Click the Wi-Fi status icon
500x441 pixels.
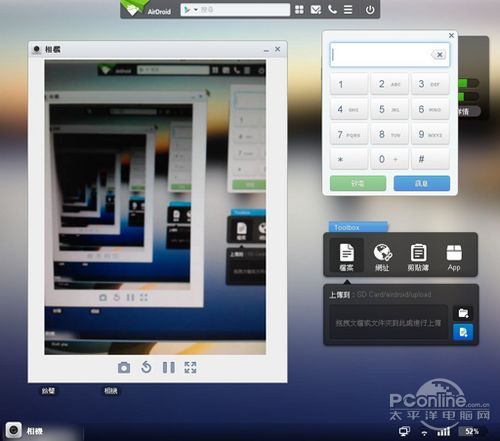point(424,433)
